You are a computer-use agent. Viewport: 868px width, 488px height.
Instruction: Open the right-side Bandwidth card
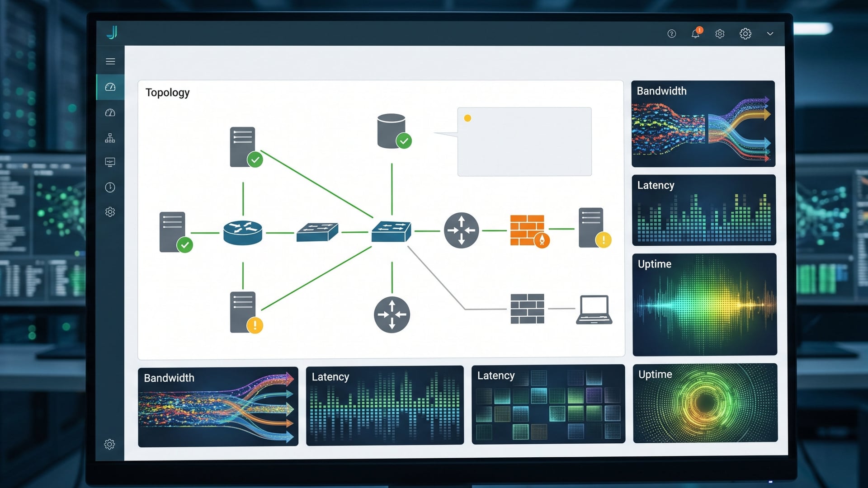pos(703,124)
